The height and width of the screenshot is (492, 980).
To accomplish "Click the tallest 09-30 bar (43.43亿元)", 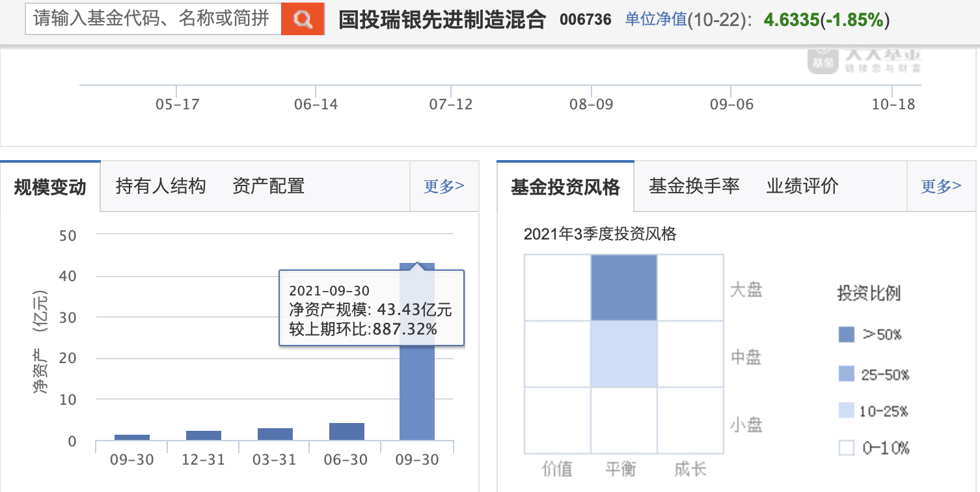I will click(417, 351).
